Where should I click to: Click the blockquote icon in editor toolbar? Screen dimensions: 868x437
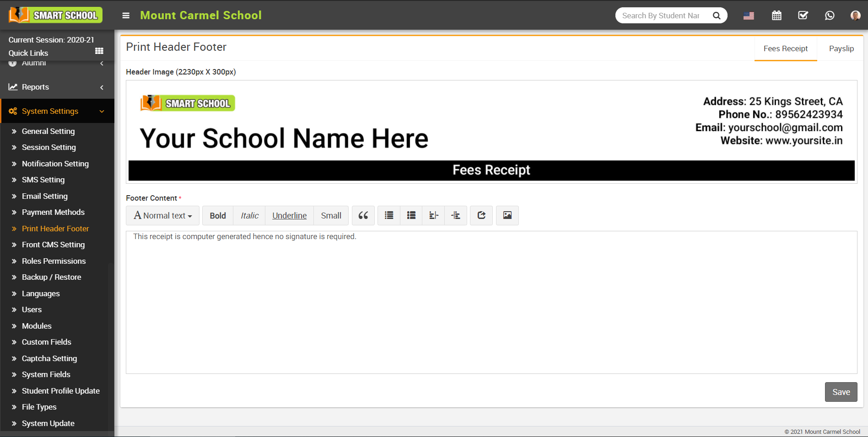(363, 215)
